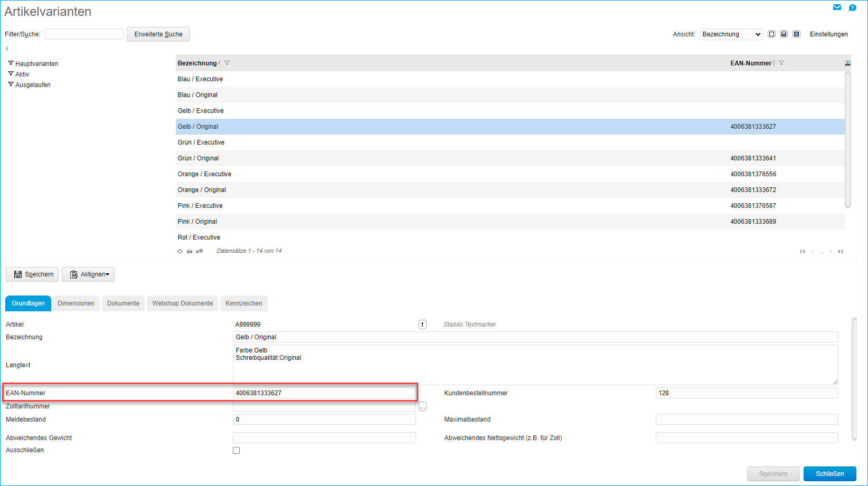Click the detail form vertical scrollbar
The height and width of the screenshot is (486, 868).
point(854,379)
